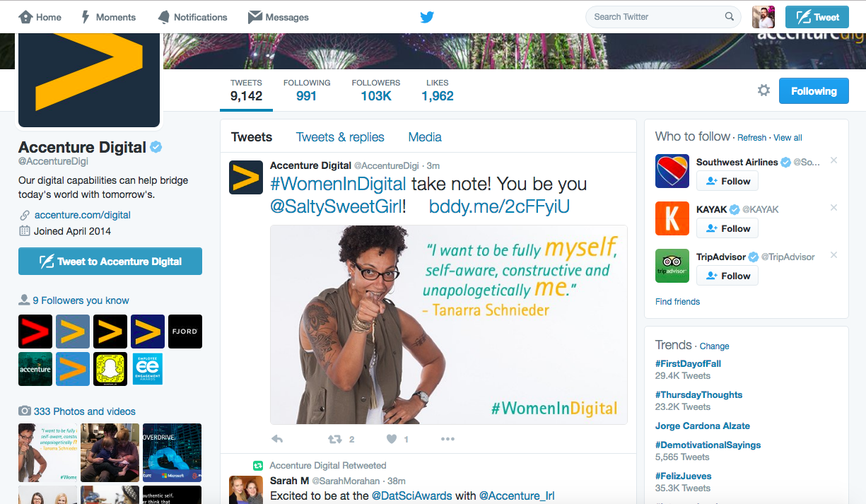Image resolution: width=866 pixels, height=504 pixels.
Task: Open the @Accenture_Irl mention
Action: click(517, 496)
